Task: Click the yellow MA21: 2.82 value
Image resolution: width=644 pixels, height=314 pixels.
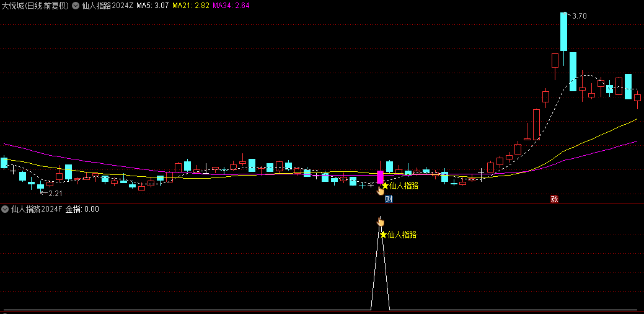Action: point(191,6)
